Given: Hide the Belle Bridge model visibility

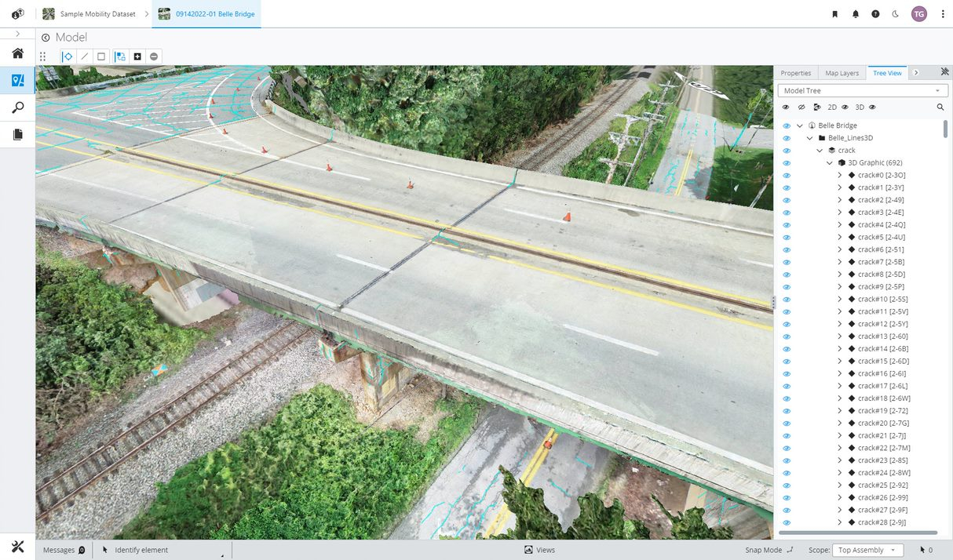Looking at the screenshot, I should tap(786, 125).
